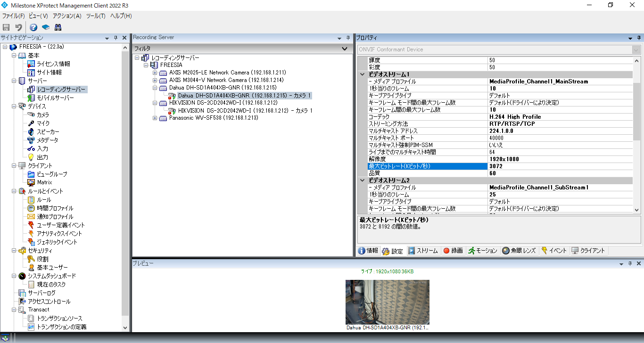644x343 pixels.
Task: Select スピーカー device node
Action: point(48,132)
